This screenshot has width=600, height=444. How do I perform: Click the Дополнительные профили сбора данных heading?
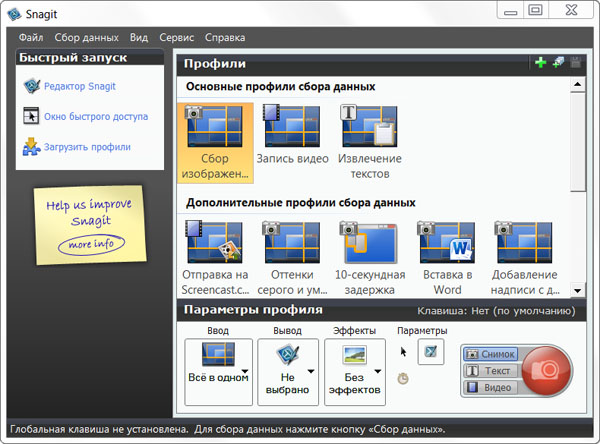[x=301, y=202]
